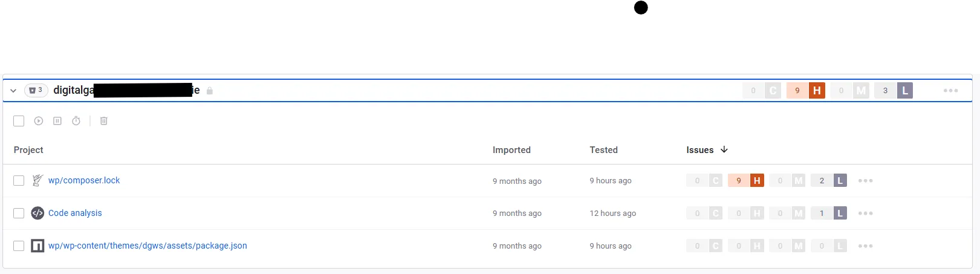The height and width of the screenshot is (274, 980).
Task: Click the npm icon beside package.json
Action: 37,246
